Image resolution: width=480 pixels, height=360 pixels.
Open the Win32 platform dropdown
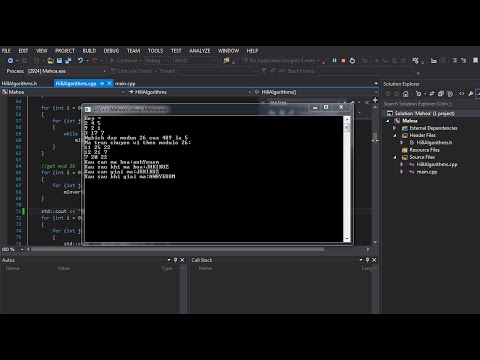point(214,60)
